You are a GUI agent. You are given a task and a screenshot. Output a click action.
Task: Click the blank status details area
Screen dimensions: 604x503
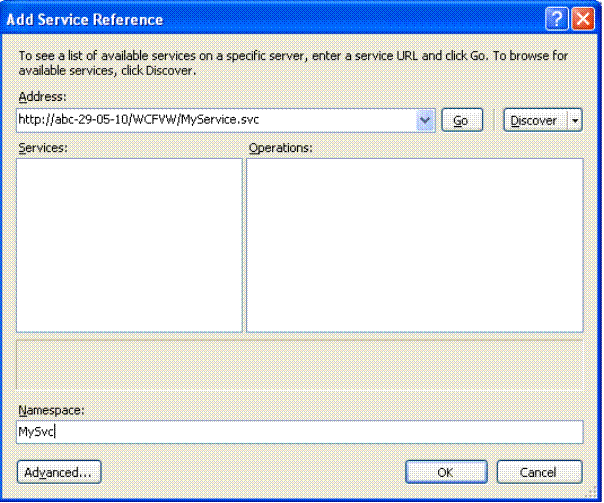(300, 365)
